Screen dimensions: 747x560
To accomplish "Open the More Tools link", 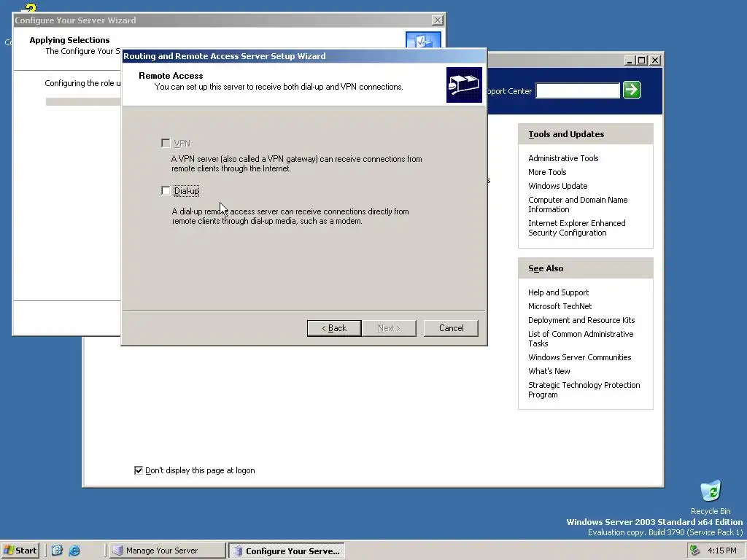I will (547, 172).
